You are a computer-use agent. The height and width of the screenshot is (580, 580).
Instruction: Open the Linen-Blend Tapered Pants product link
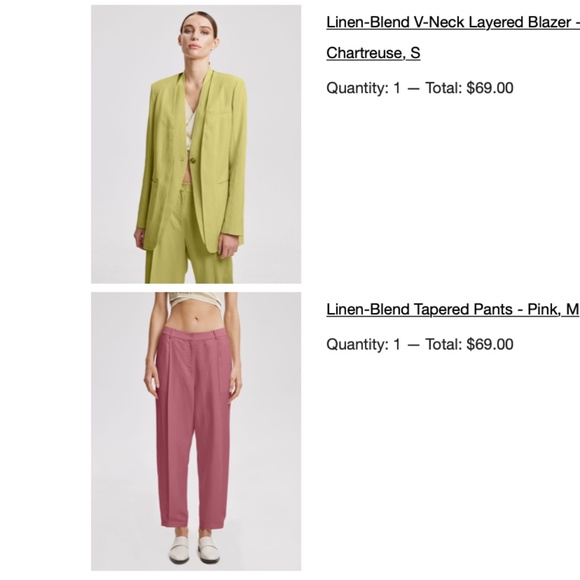[x=453, y=310]
